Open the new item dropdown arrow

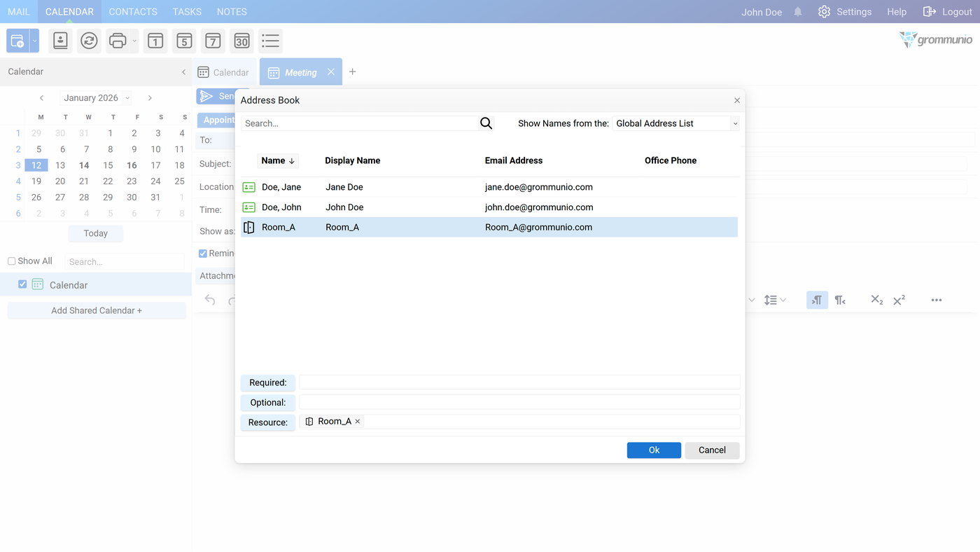point(34,41)
